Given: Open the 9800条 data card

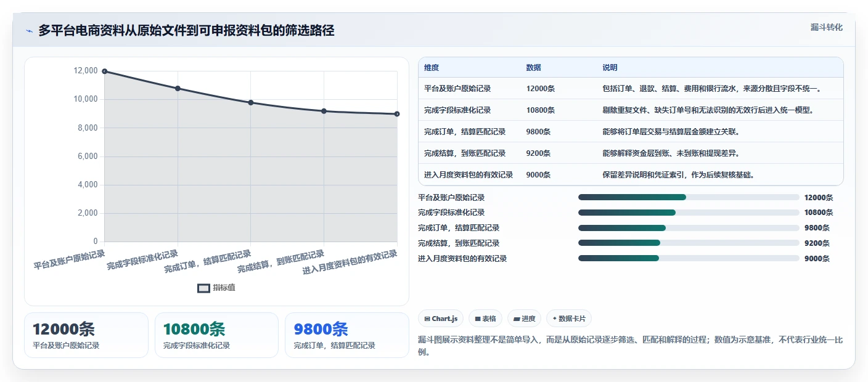Looking at the screenshot, I should pos(347,335).
